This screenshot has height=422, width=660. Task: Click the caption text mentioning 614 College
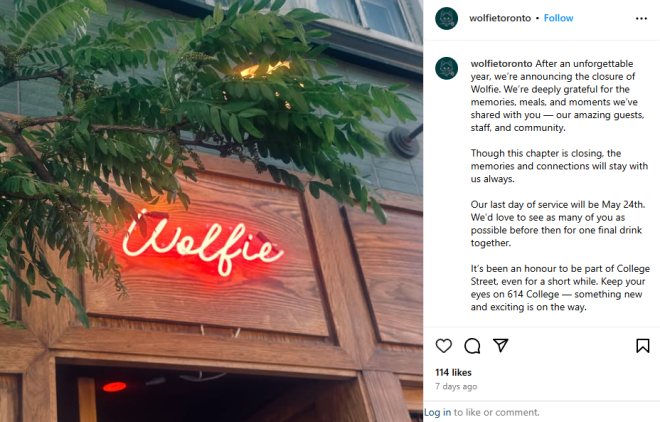(x=560, y=288)
